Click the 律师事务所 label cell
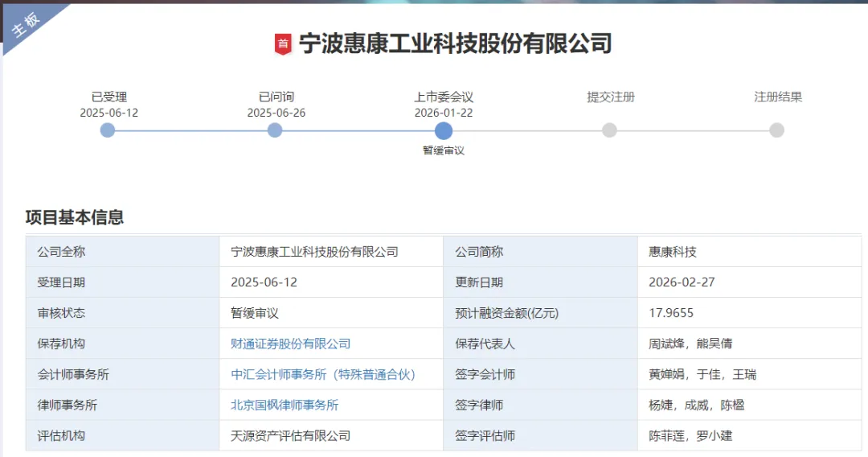This screenshot has width=868, height=457. point(122,405)
